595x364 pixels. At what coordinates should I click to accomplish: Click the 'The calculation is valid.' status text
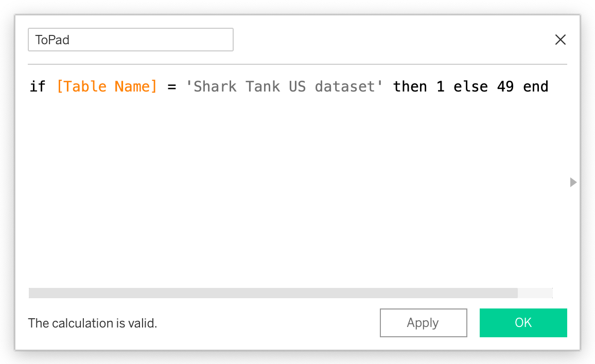[x=93, y=323]
